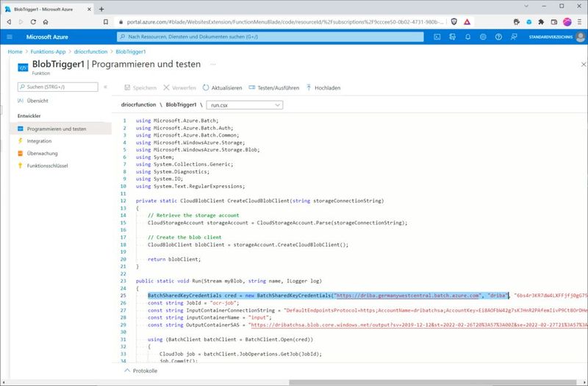Reload the browser page
This screenshot has height=386, width=588.
point(33,22)
